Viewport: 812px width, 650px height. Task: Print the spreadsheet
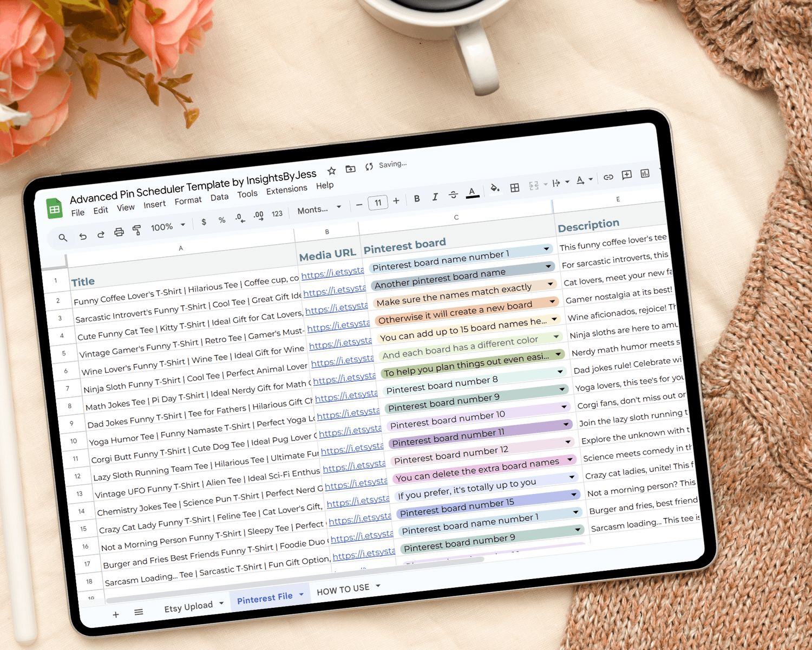119,232
